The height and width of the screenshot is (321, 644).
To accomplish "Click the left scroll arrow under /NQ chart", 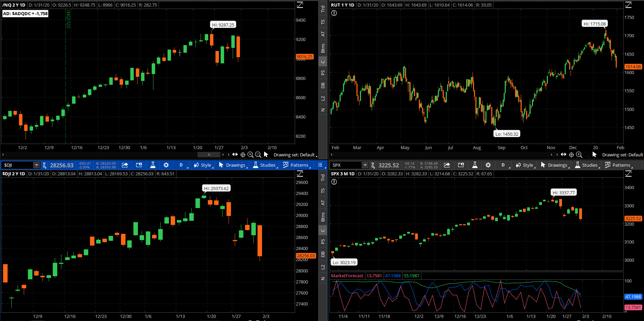I will pyautogui.click(x=3, y=155).
